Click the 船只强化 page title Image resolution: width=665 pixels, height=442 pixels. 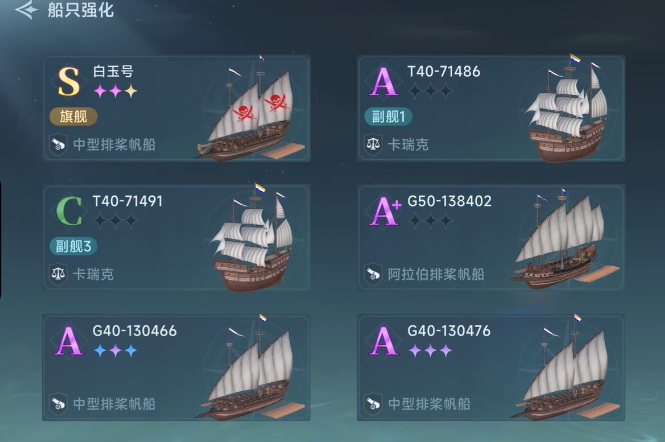coord(81,11)
